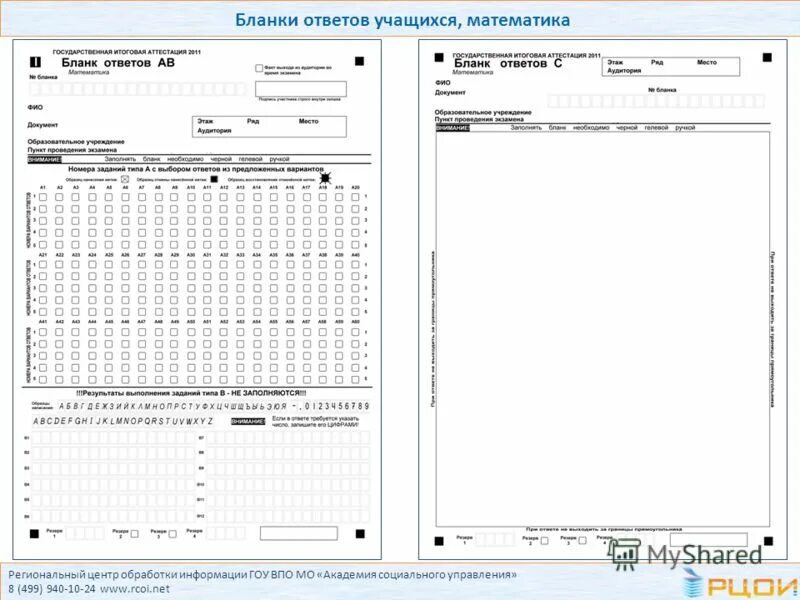Viewport: 800px width, 600px height.
Task: Click the black corner square on form C header
Action: 438,58
